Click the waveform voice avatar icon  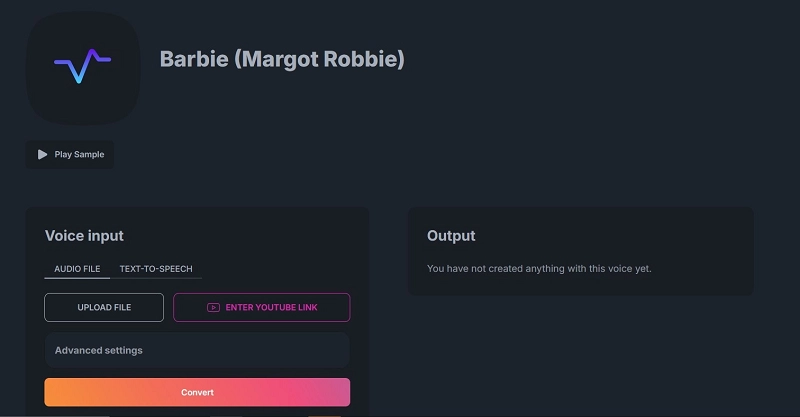coord(82,67)
